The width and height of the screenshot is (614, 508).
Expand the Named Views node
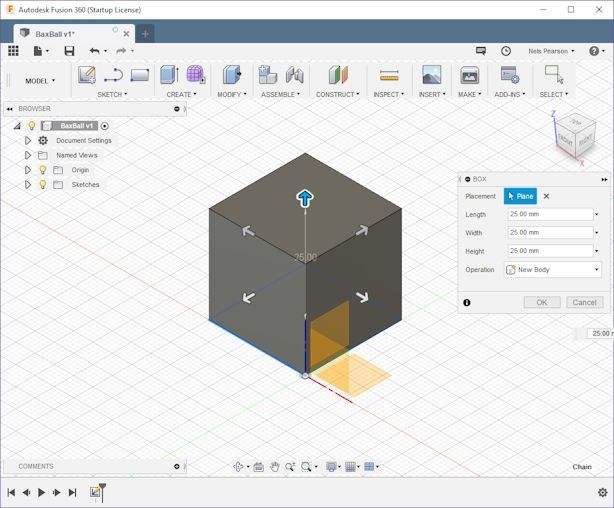pos(27,155)
